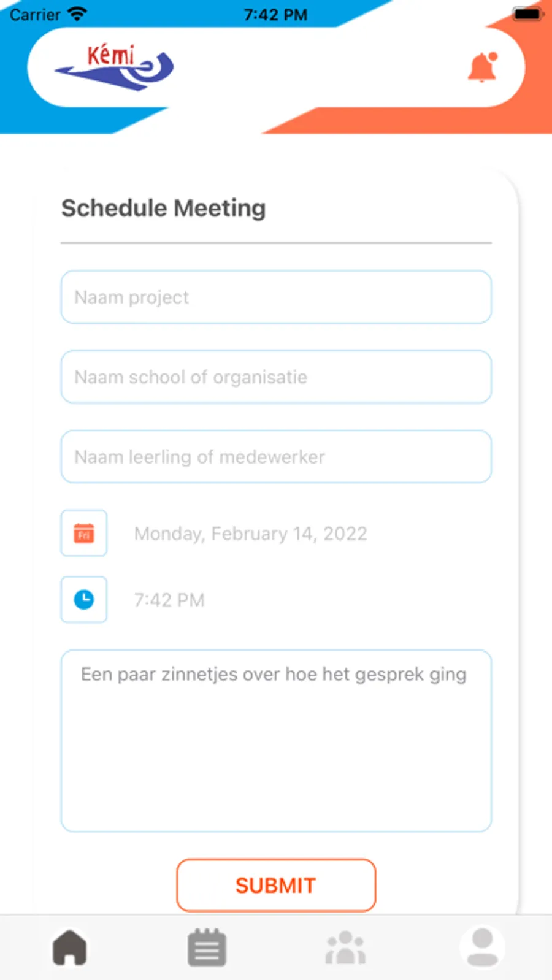The height and width of the screenshot is (980, 552).
Task: Tap the Kémi logo
Action: tap(115, 67)
